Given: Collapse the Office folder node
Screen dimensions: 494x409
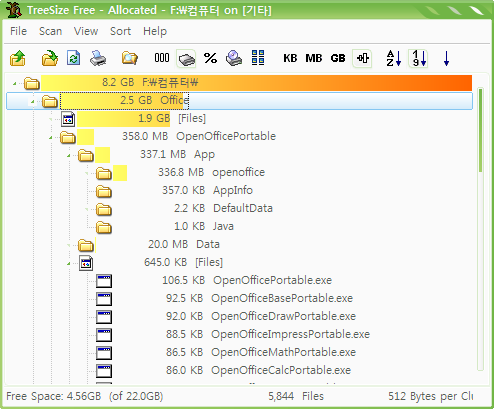Looking at the screenshot, I should tap(32, 101).
